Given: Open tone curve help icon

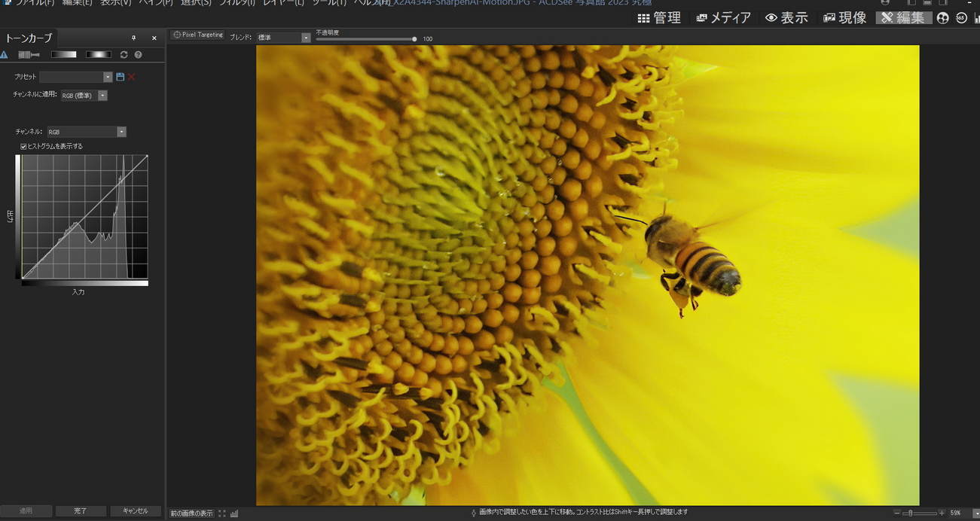Looking at the screenshot, I should pos(138,54).
